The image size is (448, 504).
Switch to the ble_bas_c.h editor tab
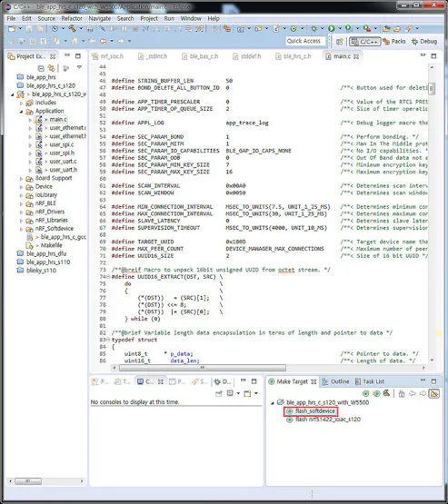point(200,56)
